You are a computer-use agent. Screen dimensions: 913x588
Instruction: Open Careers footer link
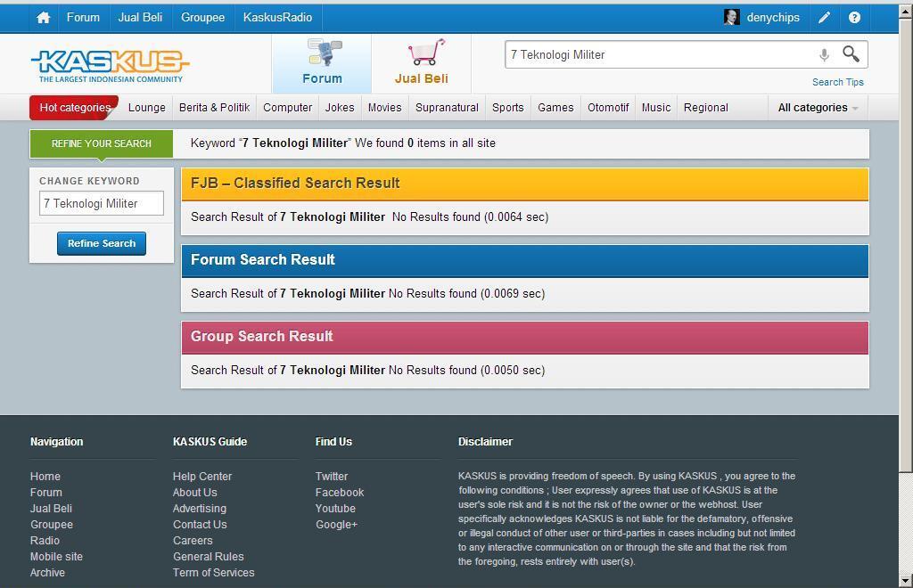(193, 540)
